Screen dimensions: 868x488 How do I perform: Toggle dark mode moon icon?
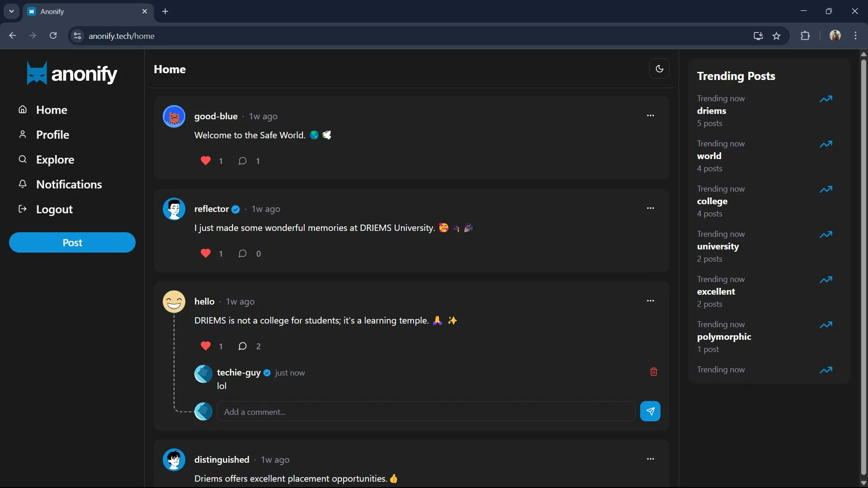coord(659,69)
